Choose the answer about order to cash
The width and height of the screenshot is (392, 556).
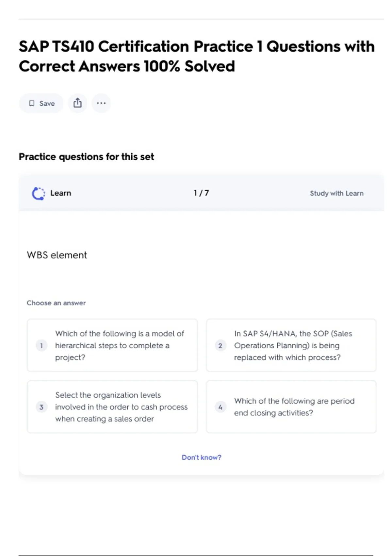point(121,407)
